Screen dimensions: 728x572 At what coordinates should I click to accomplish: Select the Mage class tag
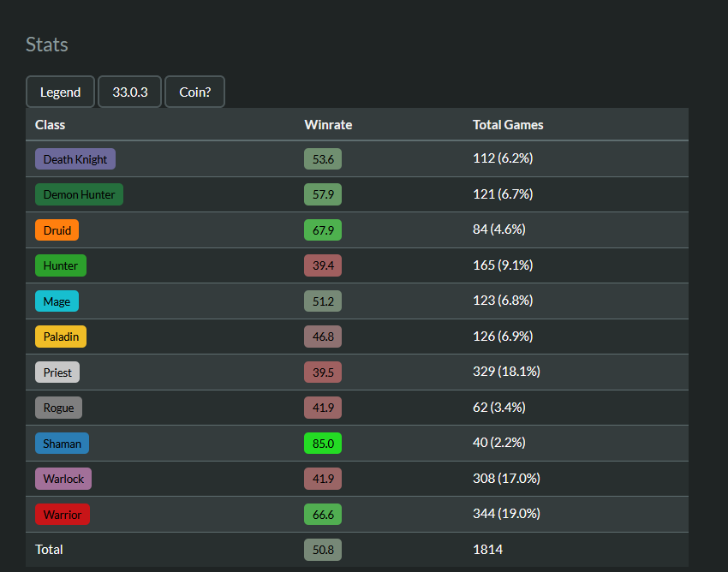(x=57, y=301)
